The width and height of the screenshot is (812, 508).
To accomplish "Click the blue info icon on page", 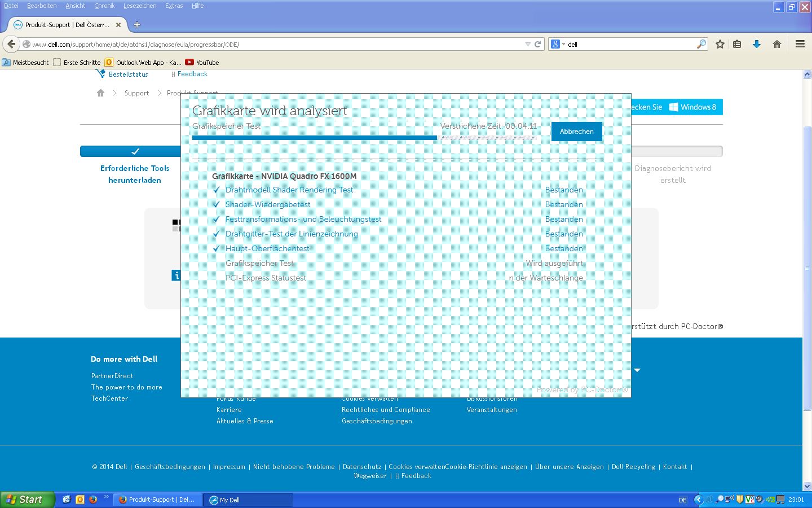I will 176,275.
